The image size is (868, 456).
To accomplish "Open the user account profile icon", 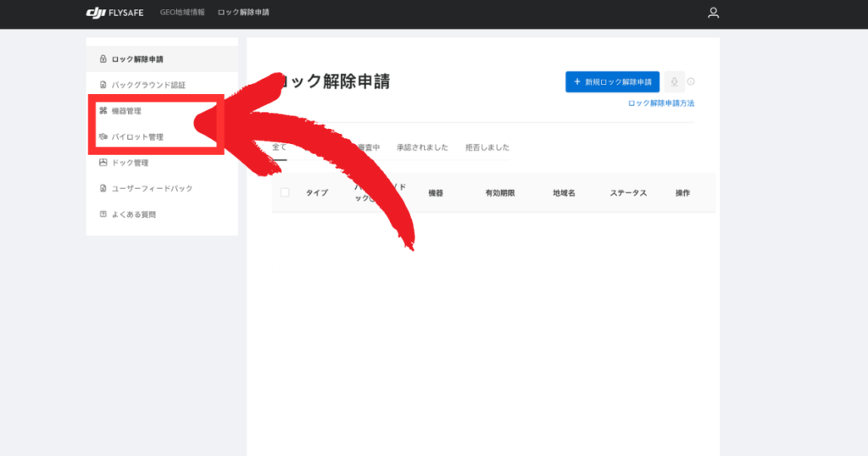I will [713, 13].
